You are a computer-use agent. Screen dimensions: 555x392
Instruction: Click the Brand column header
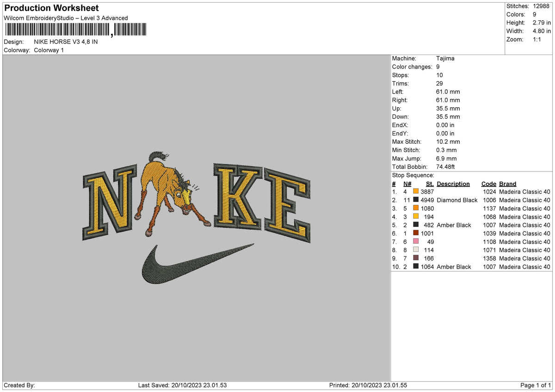[507, 184]
